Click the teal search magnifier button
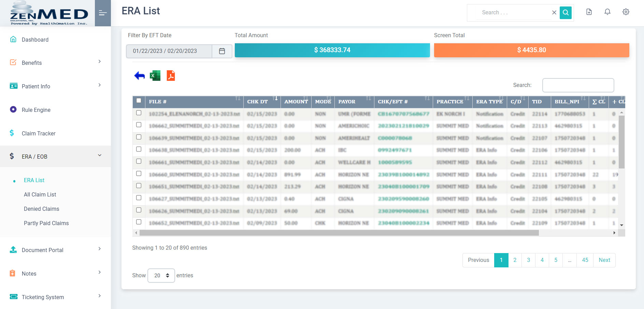 point(566,13)
